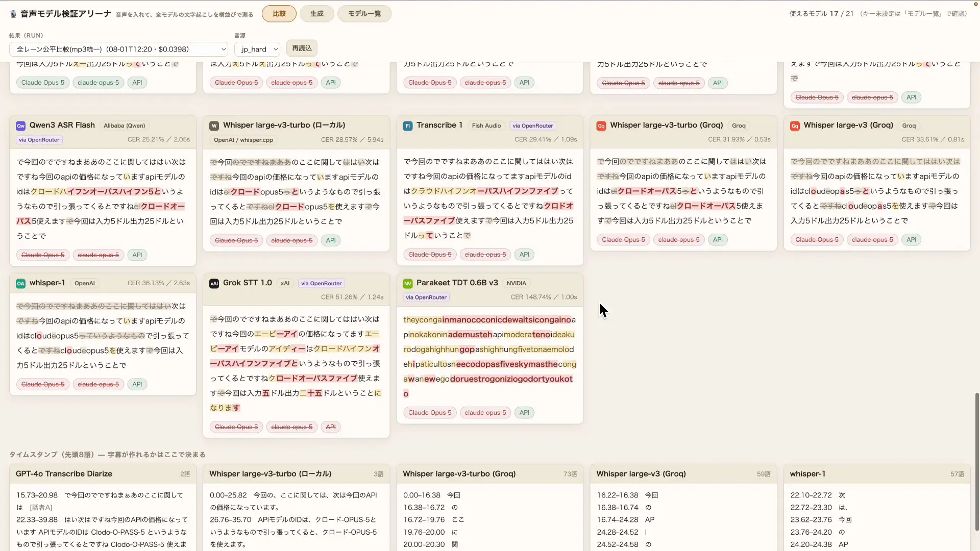
Task: Click the CER 29.41% / 1.09s value
Action: click(x=546, y=139)
